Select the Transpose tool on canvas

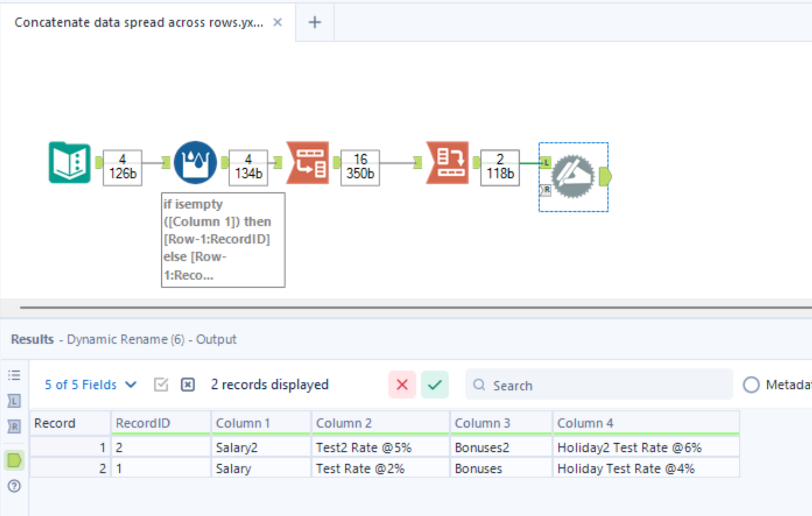click(308, 163)
